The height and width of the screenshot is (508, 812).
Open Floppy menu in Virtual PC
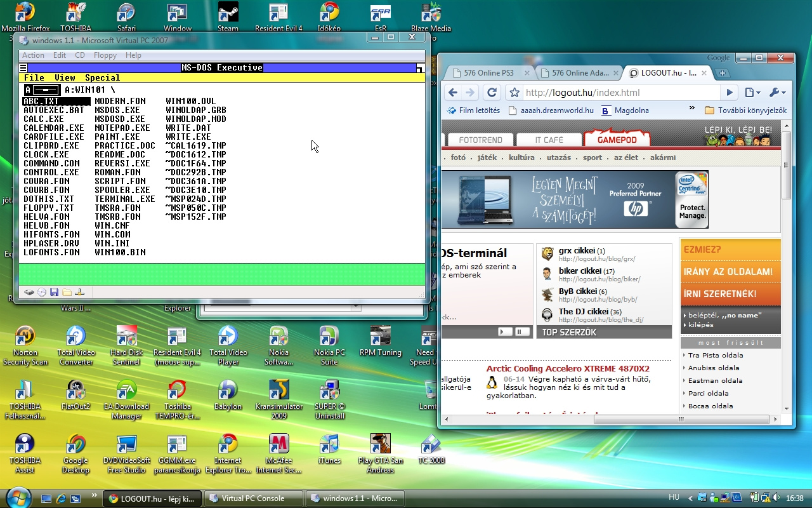click(105, 55)
